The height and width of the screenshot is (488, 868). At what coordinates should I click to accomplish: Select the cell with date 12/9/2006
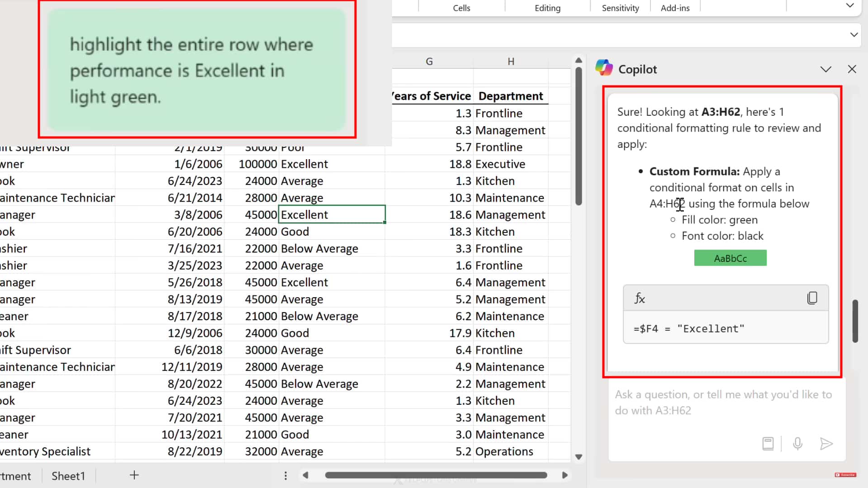(170, 333)
